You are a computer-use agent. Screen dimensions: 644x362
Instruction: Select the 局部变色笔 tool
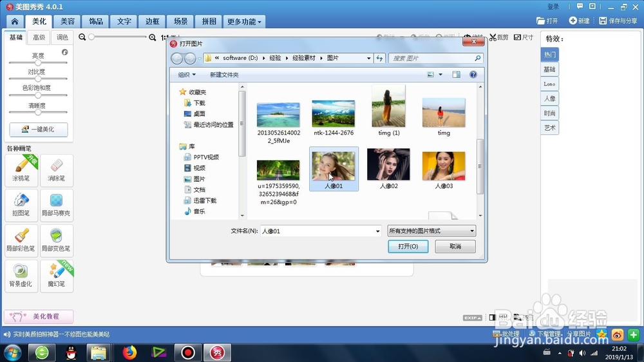(x=57, y=240)
